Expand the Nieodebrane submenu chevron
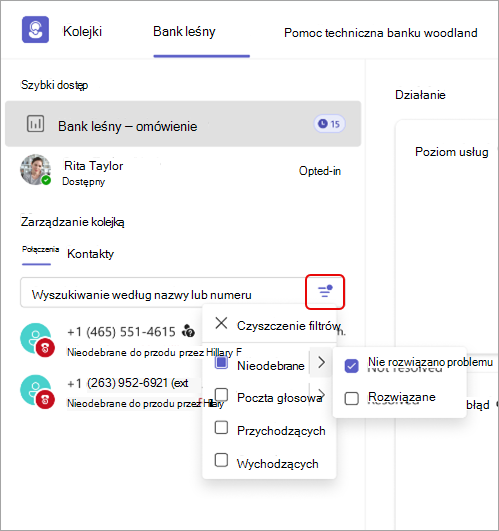Screen dimensions: 499x531 point(321,362)
